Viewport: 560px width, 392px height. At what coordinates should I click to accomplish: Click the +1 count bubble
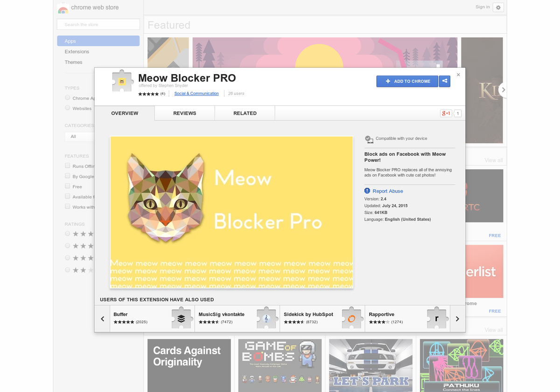pyautogui.click(x=458, y=113)
